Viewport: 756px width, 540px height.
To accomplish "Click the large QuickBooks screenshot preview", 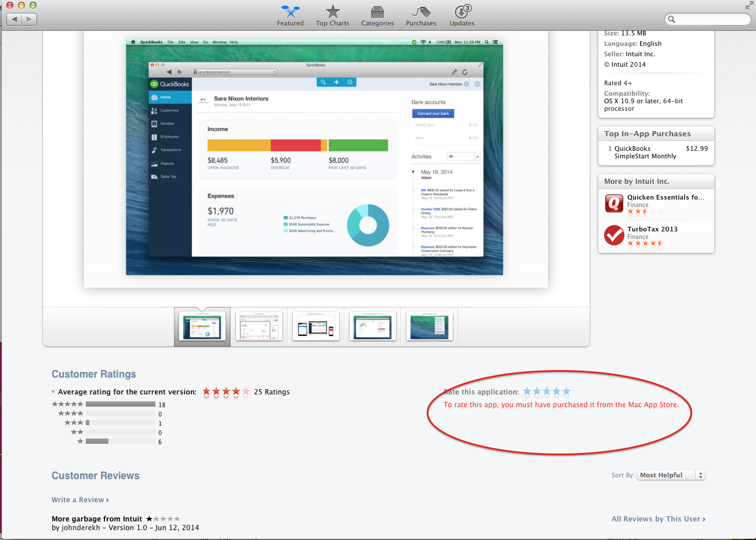I will pos(314,157).
